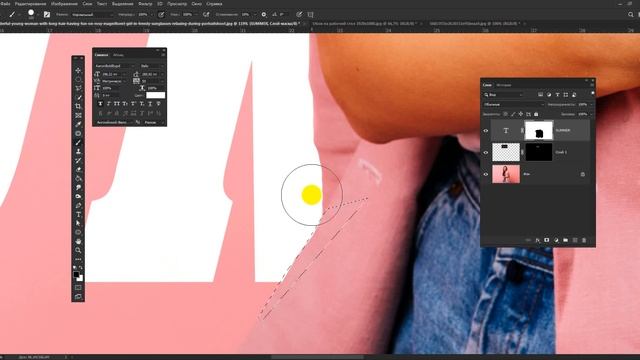The height and width of the screenshot is (360, 640).
Task: Toggle All Caps in Character panel
Action: coord(117,104)
